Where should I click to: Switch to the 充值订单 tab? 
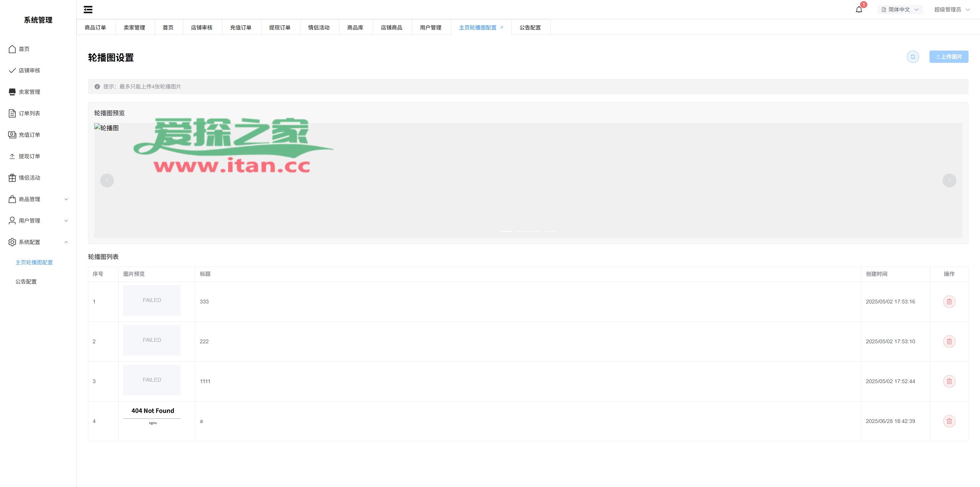pos(241,27)
